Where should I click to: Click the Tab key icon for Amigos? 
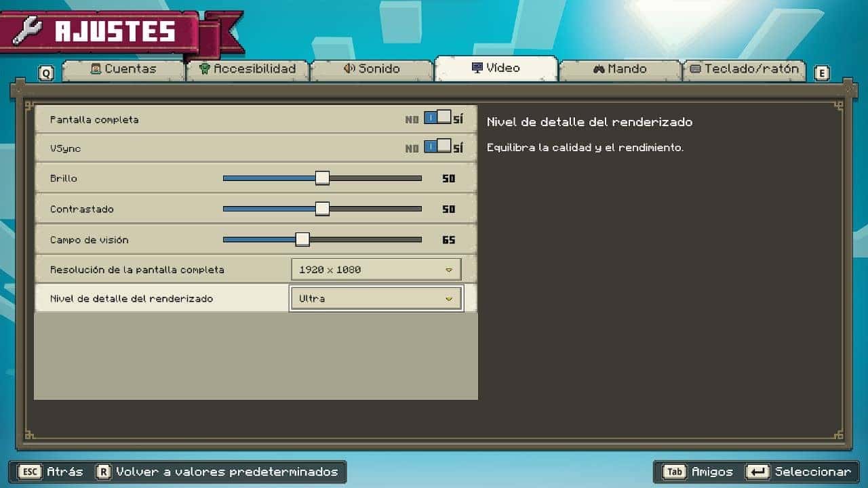pyautogui.click(x=675, y=472)
